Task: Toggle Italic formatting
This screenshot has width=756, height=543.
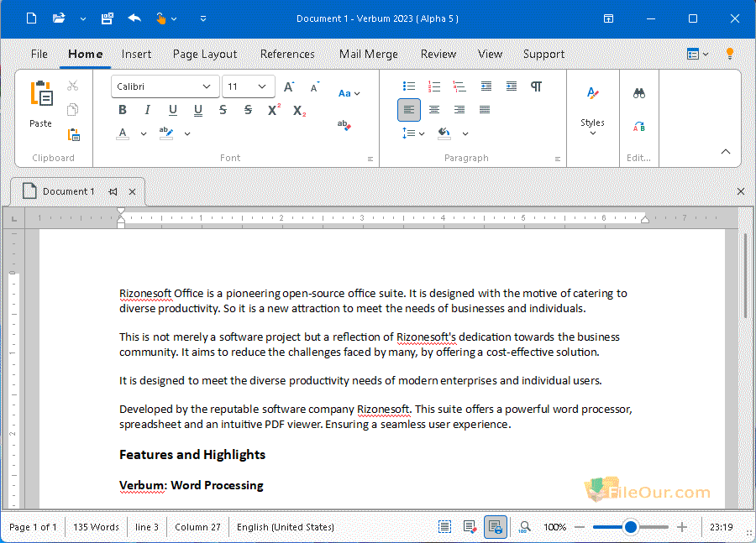Action: pos(148,110)
